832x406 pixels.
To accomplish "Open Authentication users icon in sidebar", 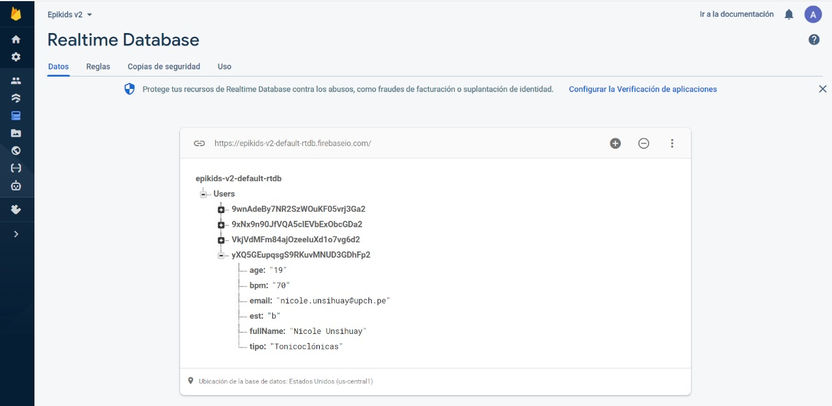I will coord(16,81).
